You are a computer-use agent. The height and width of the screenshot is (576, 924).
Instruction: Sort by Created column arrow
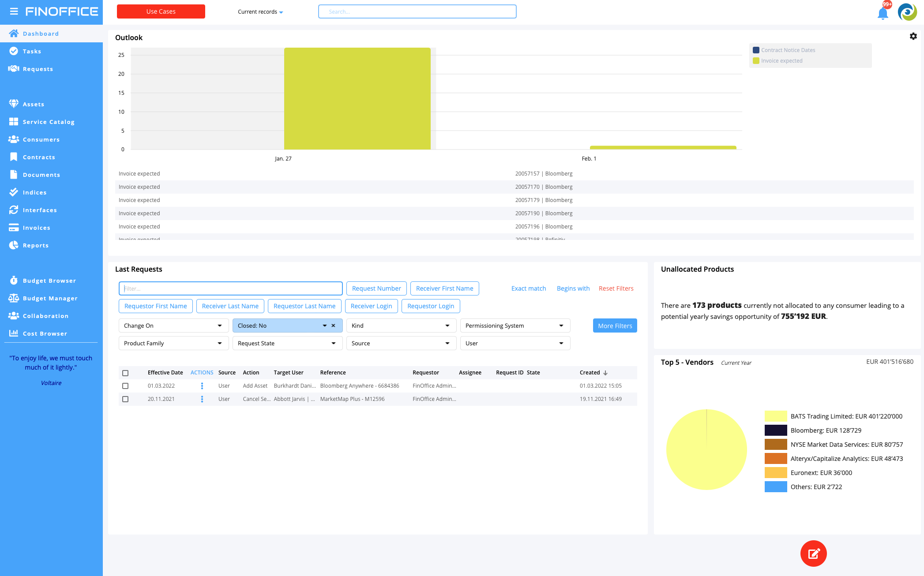click(x=605, y=373)
